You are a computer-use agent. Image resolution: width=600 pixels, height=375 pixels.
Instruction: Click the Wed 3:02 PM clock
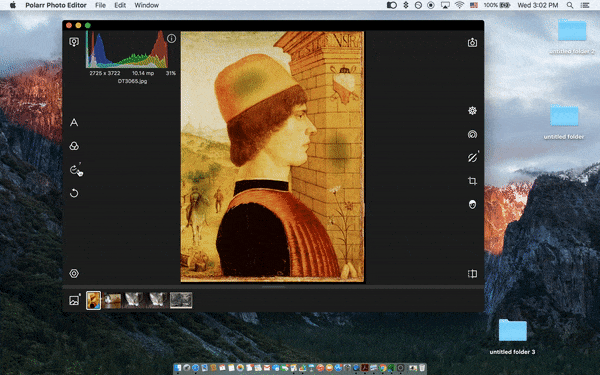(x=538, y=5)
